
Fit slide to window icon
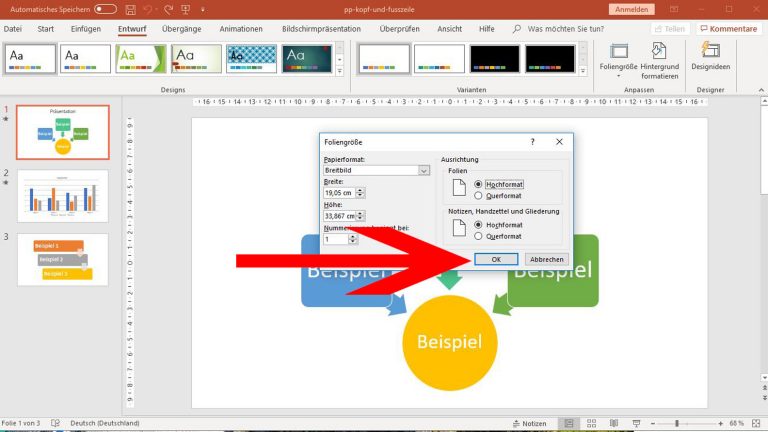[x=756, y=423]
